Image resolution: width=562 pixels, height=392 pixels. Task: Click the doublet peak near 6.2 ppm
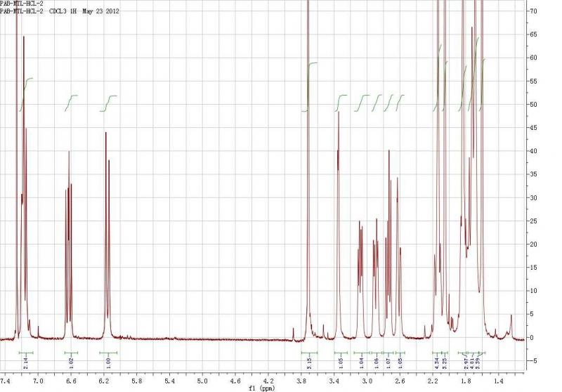pyautogui.click(x=107, y=233)
